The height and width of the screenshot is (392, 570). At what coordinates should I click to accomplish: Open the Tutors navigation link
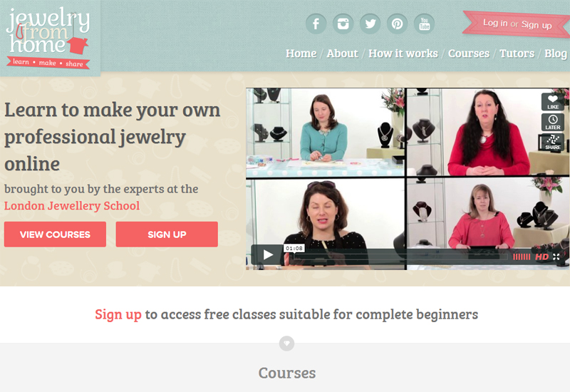tap(517, 53)
